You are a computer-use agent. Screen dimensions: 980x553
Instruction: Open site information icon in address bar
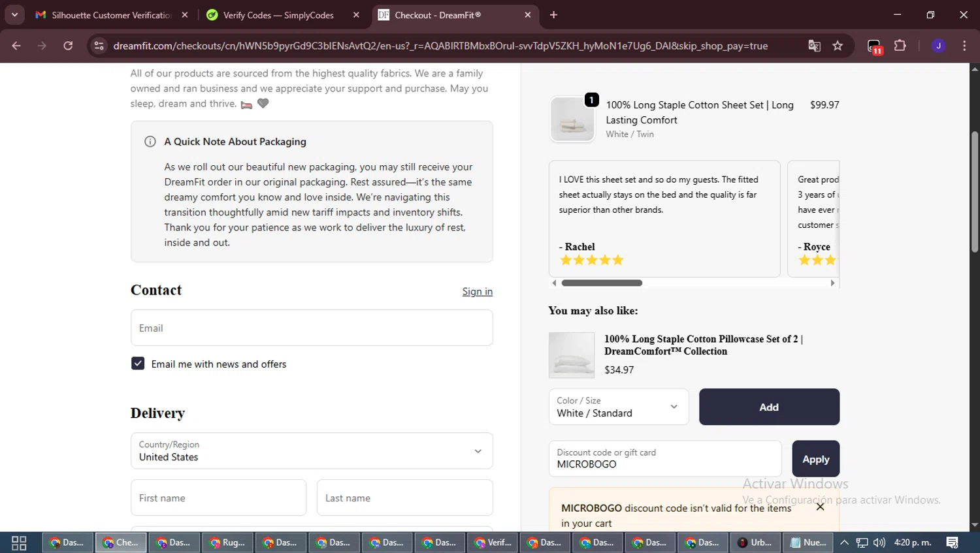pyautogui.click(x=99, y=46)
